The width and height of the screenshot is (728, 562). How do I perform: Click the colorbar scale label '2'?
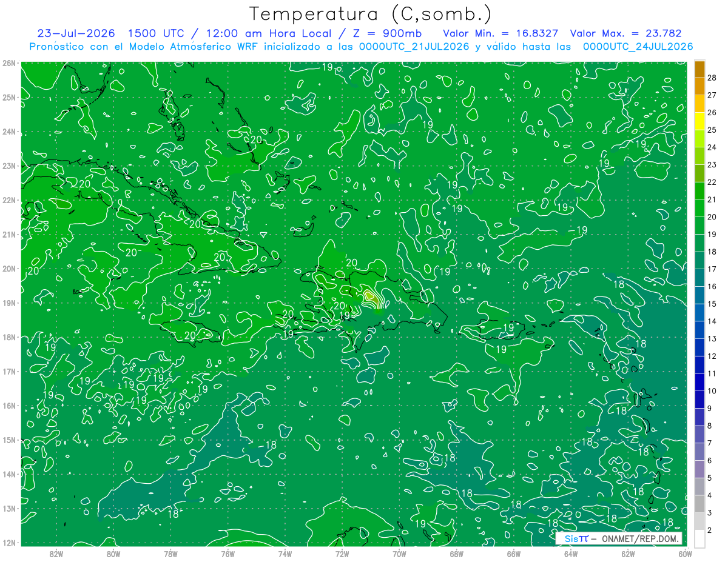[x=710, y=530]
